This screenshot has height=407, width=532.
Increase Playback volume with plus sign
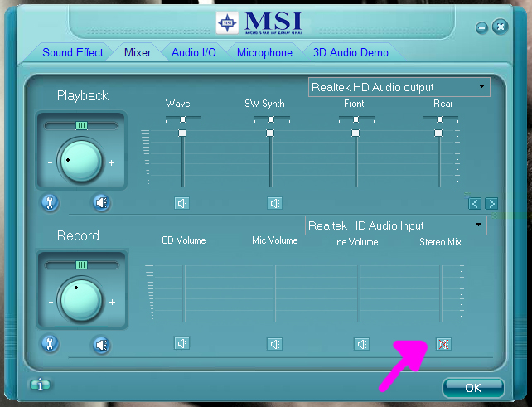[112, 163]
